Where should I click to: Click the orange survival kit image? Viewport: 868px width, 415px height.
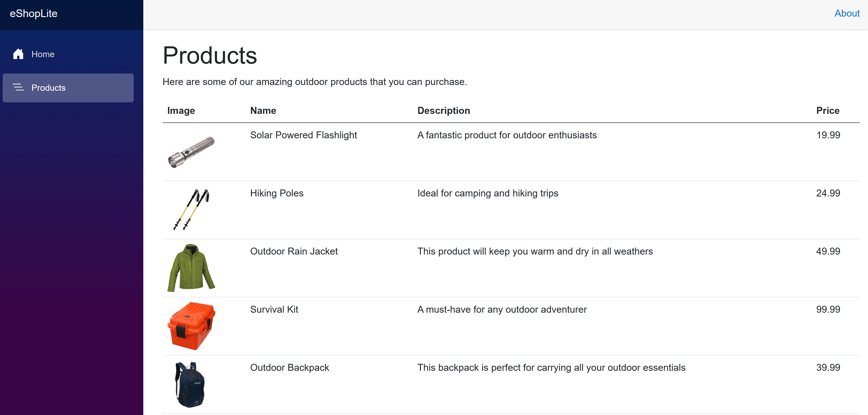coord(191,326)
